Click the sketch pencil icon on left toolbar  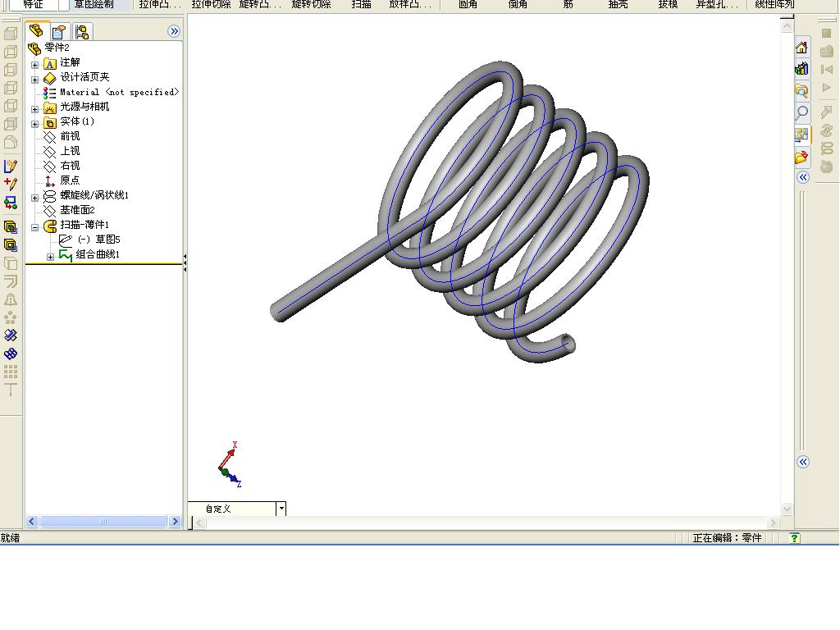pyautogui.click(x=10, y=166)
